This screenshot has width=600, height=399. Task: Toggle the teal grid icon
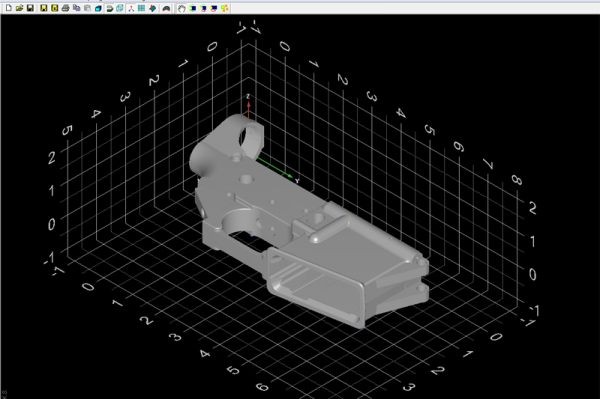click(142, 8)
